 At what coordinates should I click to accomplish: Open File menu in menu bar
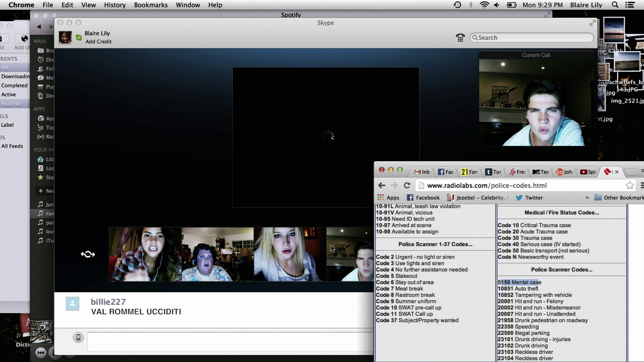pyautogui.click(x=48, y=5)
